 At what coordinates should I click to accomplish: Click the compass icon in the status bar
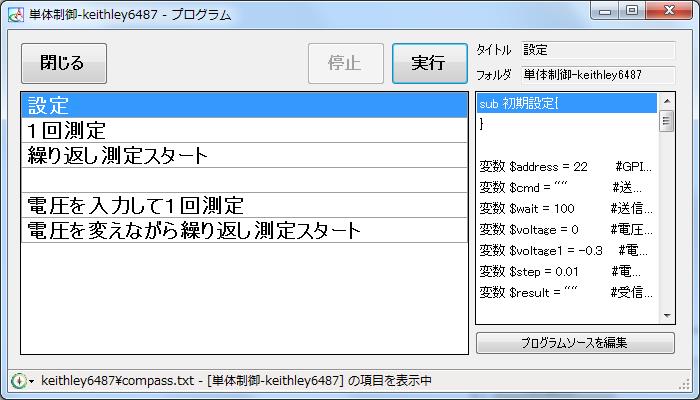coord(17,381)
